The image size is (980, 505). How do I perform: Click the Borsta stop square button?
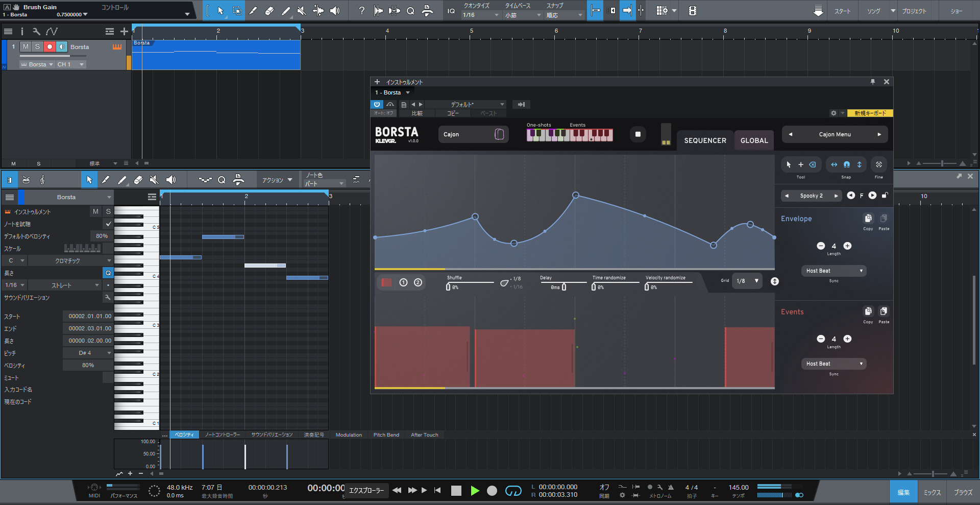(638, 134)
